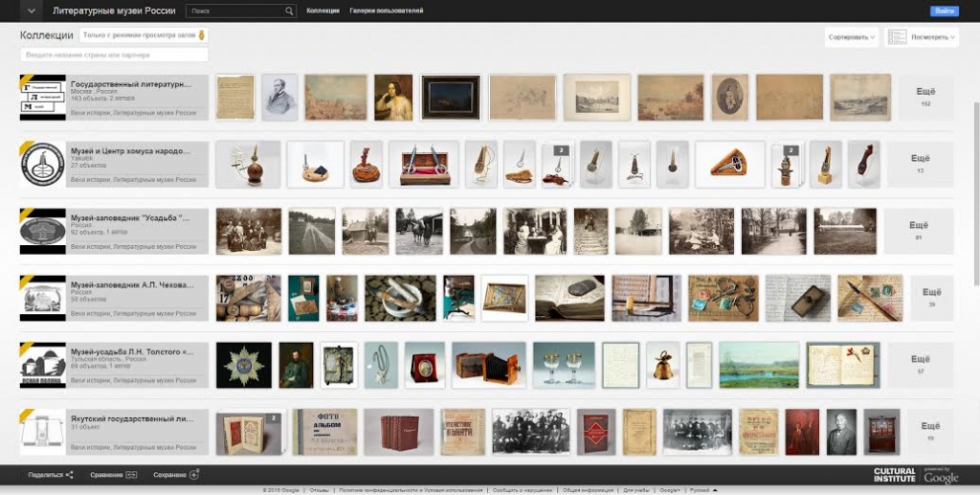Expand the top-left navigation chevron menu

click(32, 11)
